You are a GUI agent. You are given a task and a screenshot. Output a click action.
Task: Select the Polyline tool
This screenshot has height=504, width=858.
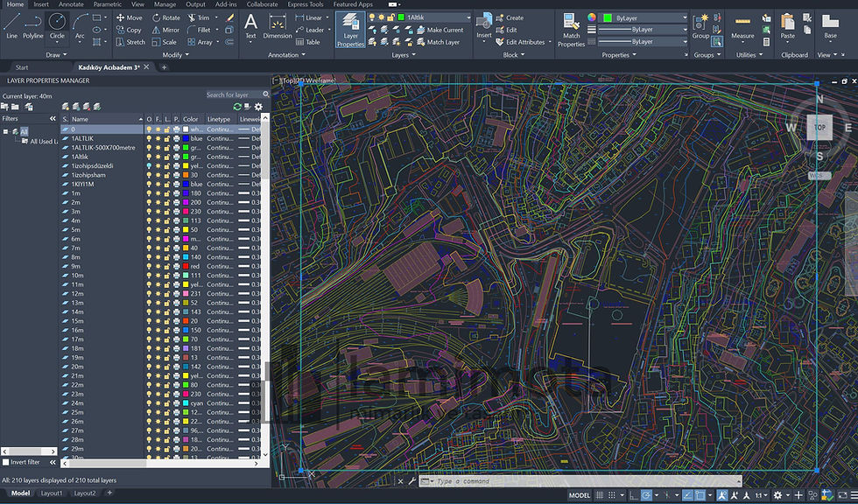(x=33, y=26)
